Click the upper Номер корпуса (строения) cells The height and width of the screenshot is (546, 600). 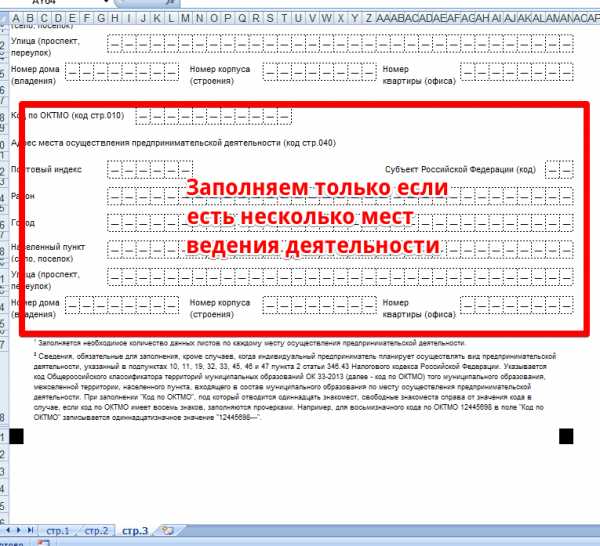320,72
